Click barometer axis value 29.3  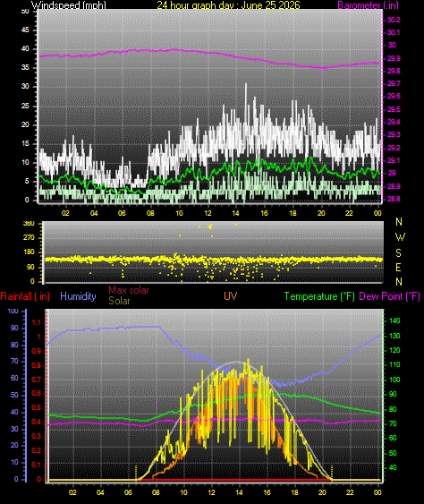[394, 134]
